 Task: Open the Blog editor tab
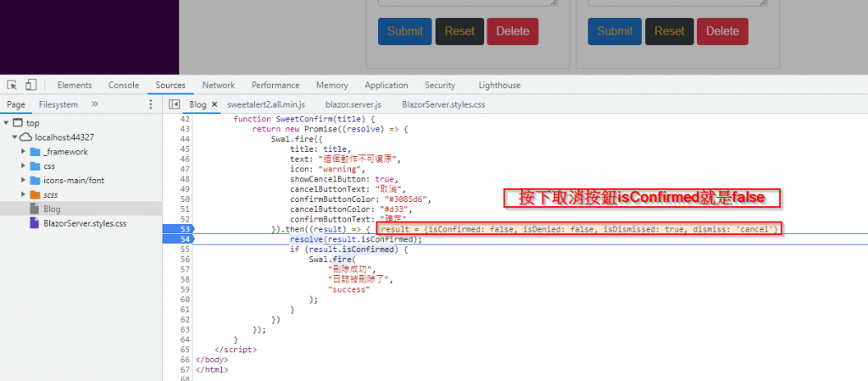[x=198, y=104]
